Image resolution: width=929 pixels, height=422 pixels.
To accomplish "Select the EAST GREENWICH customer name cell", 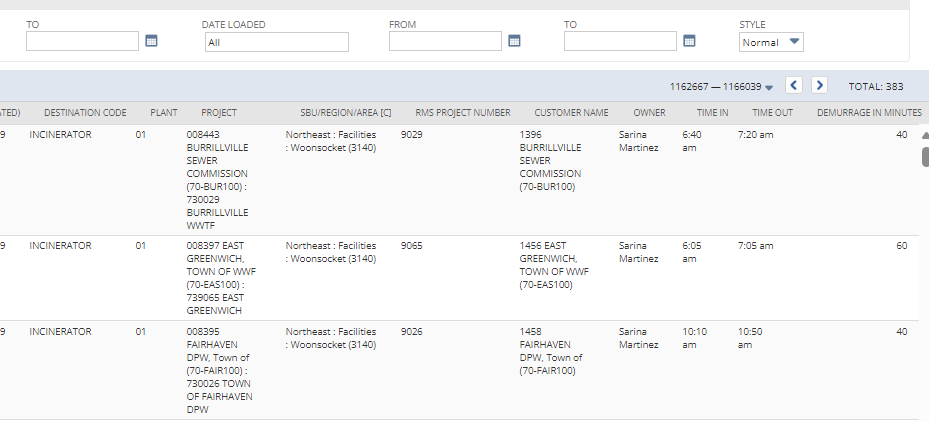I will 554,265.
